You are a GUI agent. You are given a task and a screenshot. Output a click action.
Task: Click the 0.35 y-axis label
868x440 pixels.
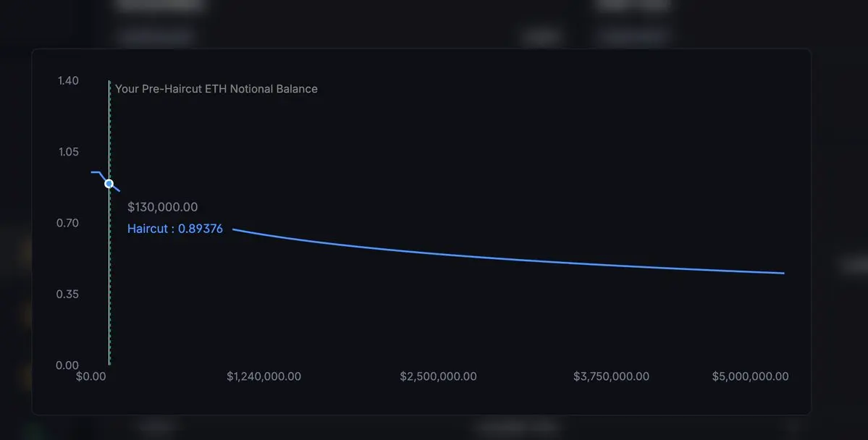[x=67, y=294]
